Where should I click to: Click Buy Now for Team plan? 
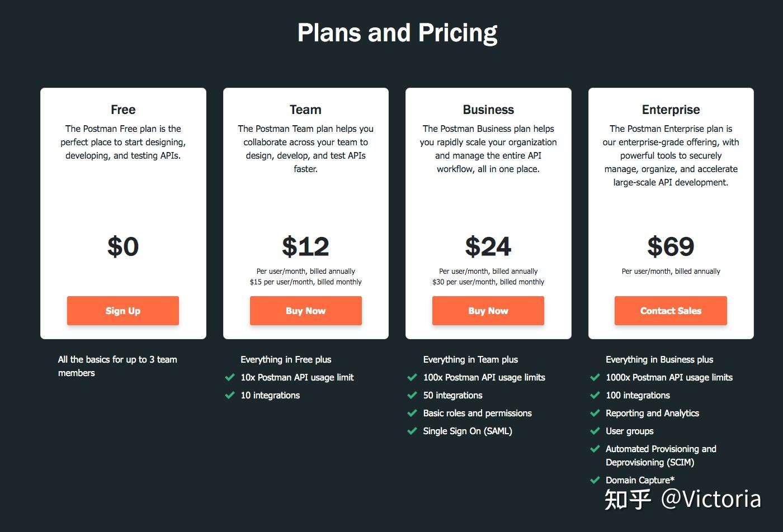305,311
